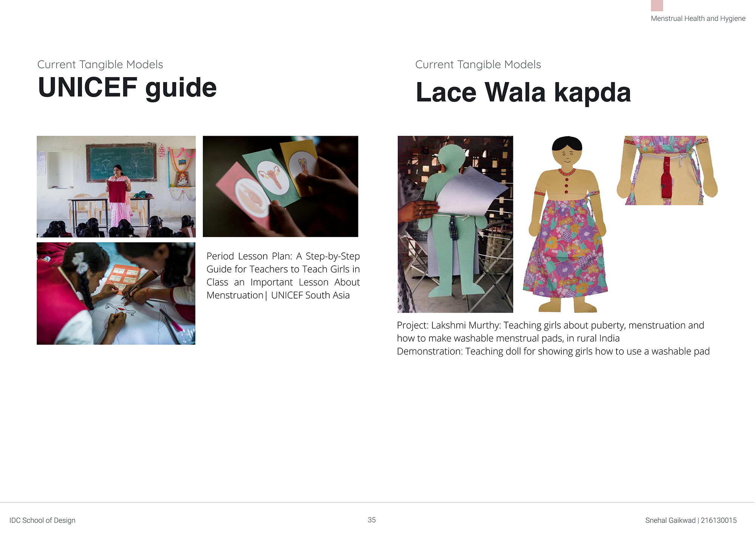
Task: Click the IDC School of Design footer
Action: click(42, 520)
